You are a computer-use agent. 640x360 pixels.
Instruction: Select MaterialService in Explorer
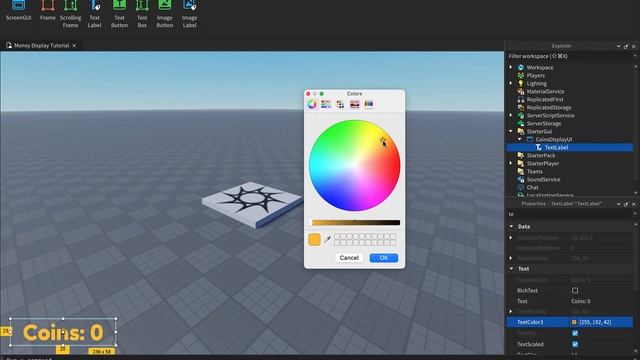pos(545,91)
